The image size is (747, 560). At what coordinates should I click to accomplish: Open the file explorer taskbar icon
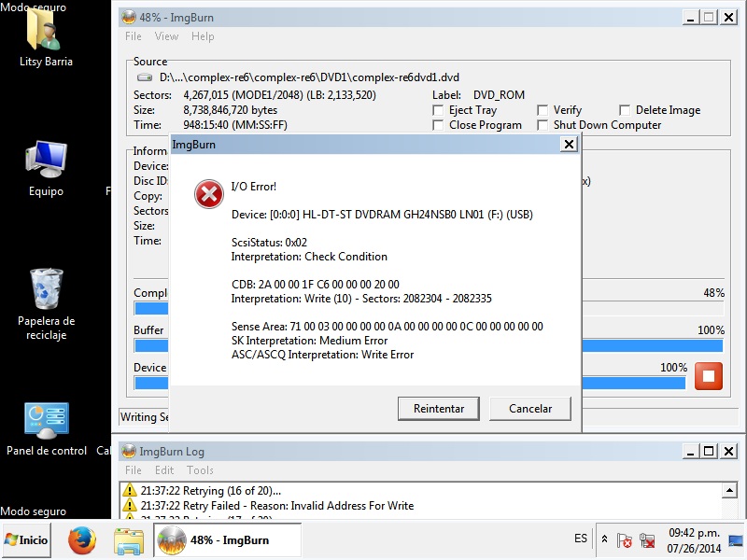click(x=129, y=540)
